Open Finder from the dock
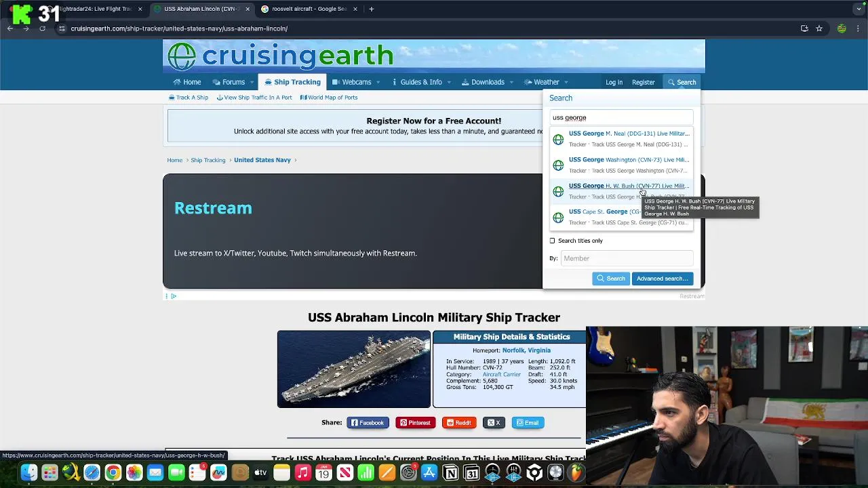Viewport: 868px width, 488px height. [x=28, y=472]
